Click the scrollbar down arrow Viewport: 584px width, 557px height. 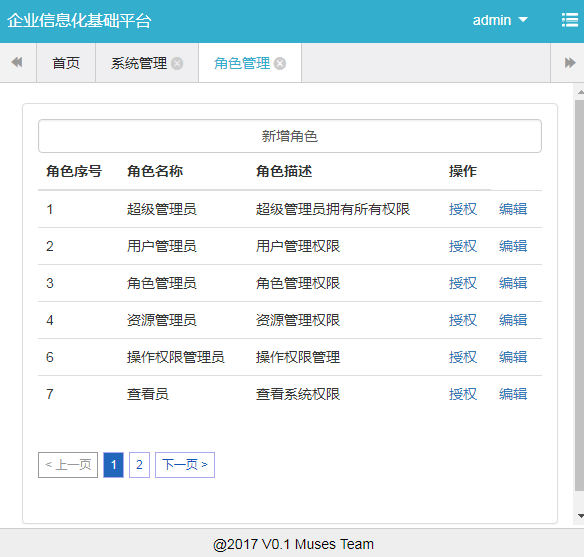[x=580, y=516]
